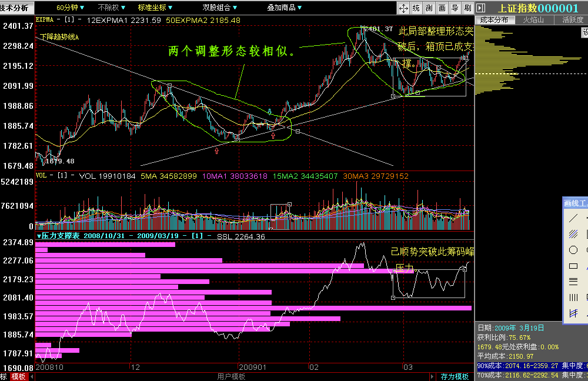Select the 下降趋势线A trendline label
This screenshot has height=381, width=588.
point(59,37)
